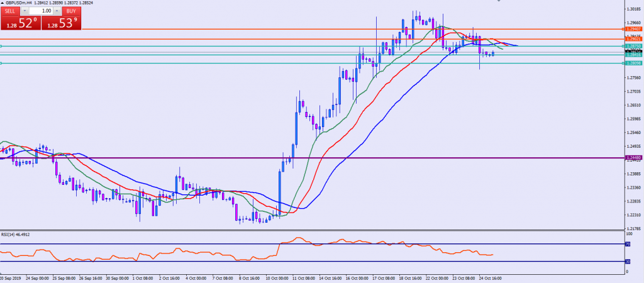Viewport: 644px width, 283px height.
Task: Click the GBPUSDm,H4 chart title
Action: click(x=19, y=3)
